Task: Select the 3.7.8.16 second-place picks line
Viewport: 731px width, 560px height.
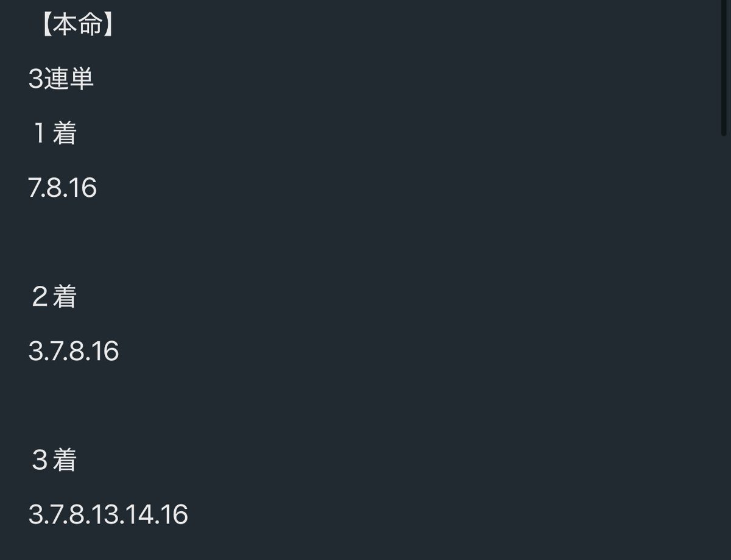Action: coord(74,352)
